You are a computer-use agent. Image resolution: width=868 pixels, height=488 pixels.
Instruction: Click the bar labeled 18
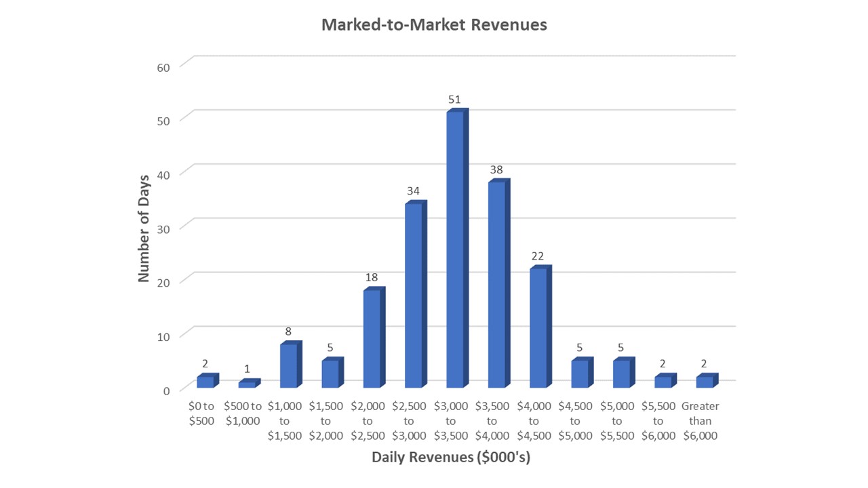(372, 338)
